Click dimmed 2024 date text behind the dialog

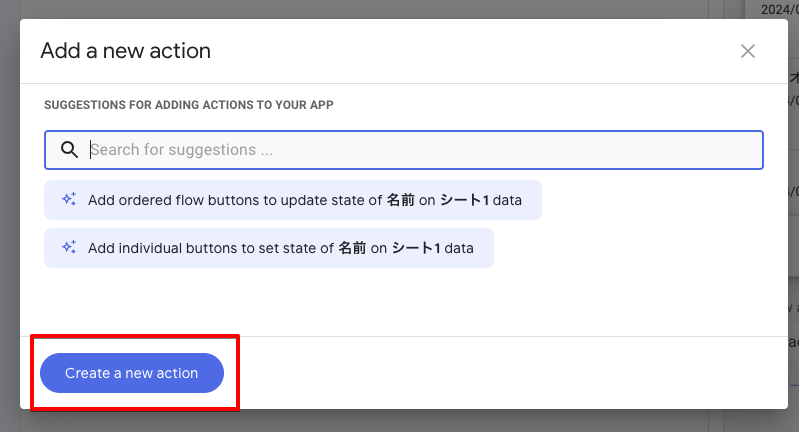click(x=780, y=9)
